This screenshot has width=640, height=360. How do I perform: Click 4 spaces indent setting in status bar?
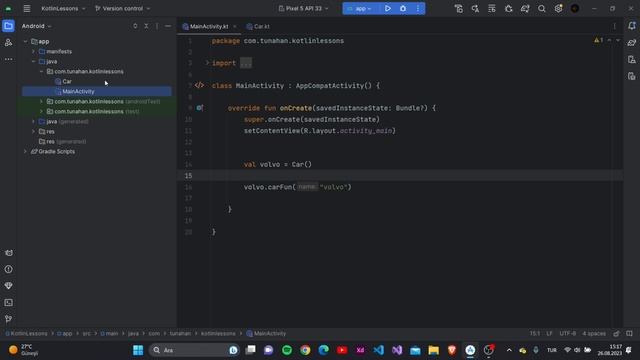coord(594,333)
